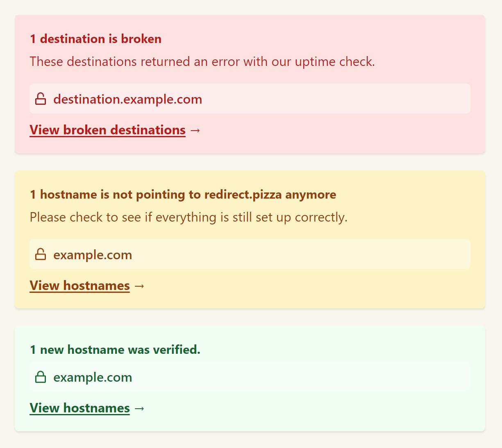The height and width of the screenshot is (448, 502).
Task: Open the View broken destinations link
Action: (x=107, y=130)
